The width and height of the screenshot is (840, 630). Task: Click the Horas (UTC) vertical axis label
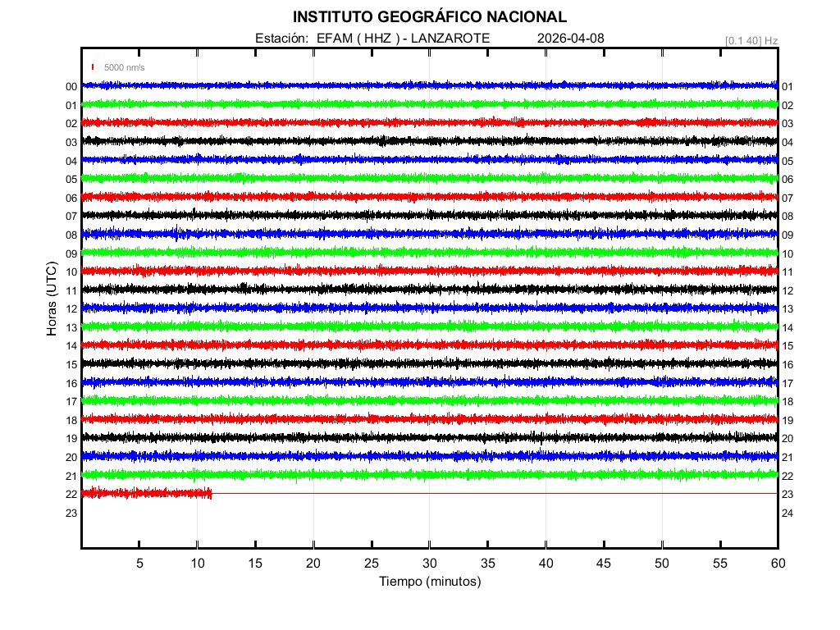click(x=52, y=301)
